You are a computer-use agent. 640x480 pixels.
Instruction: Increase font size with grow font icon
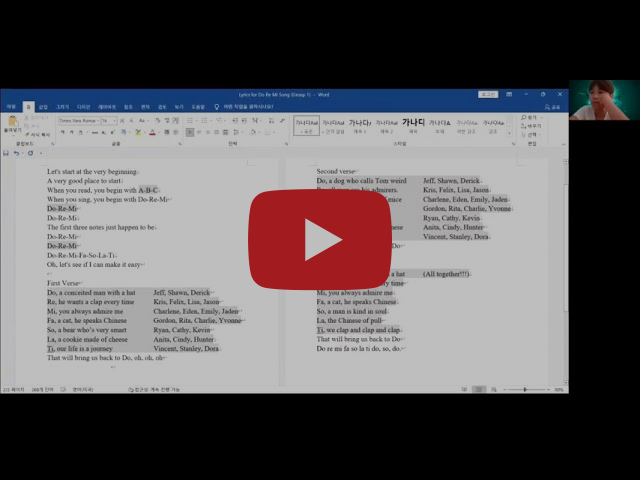(x=122, y=121)
